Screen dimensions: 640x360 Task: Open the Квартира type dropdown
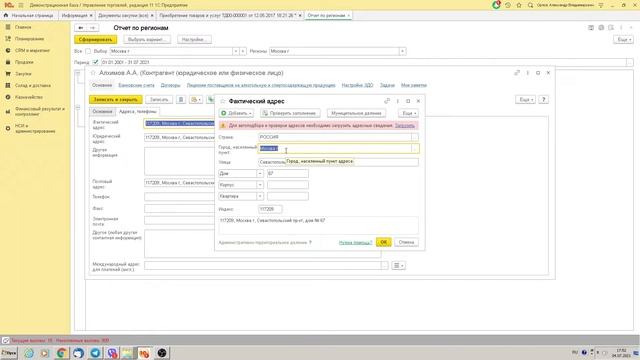(x=260, y=196)
